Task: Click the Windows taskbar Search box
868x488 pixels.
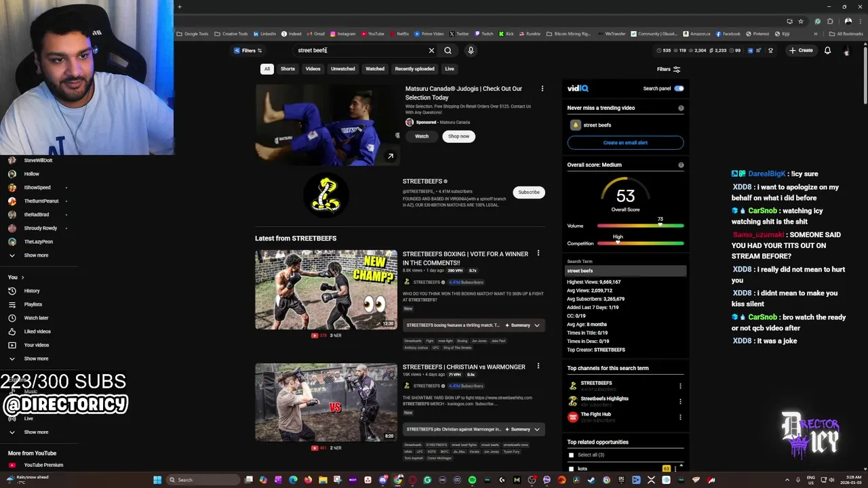Action: (x=203, y=480)
